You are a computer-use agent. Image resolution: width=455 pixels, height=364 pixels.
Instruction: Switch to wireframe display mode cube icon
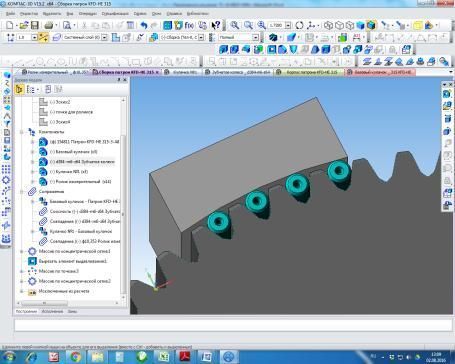point(329,25)
